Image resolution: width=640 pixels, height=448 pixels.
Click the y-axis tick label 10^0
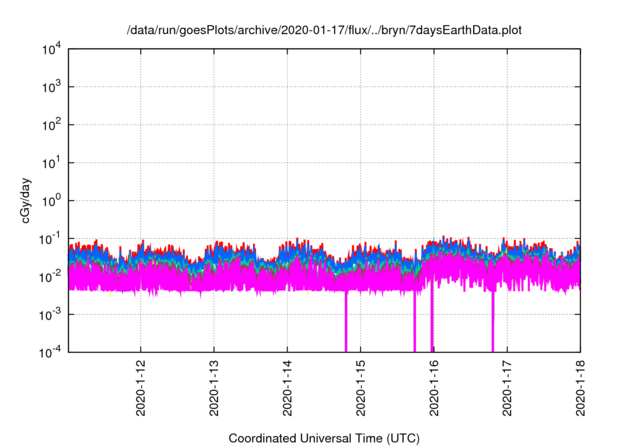click(51, 201)
